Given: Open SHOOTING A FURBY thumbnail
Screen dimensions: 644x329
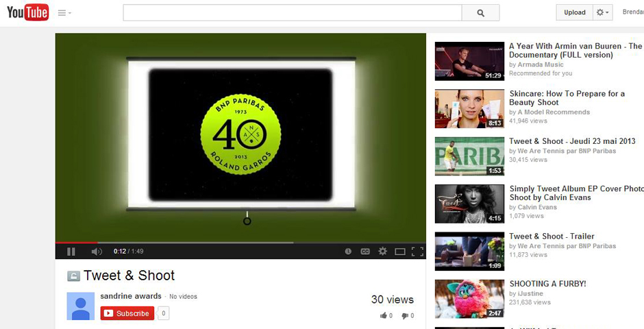Looking at the screenshot, I should [469, 299].
